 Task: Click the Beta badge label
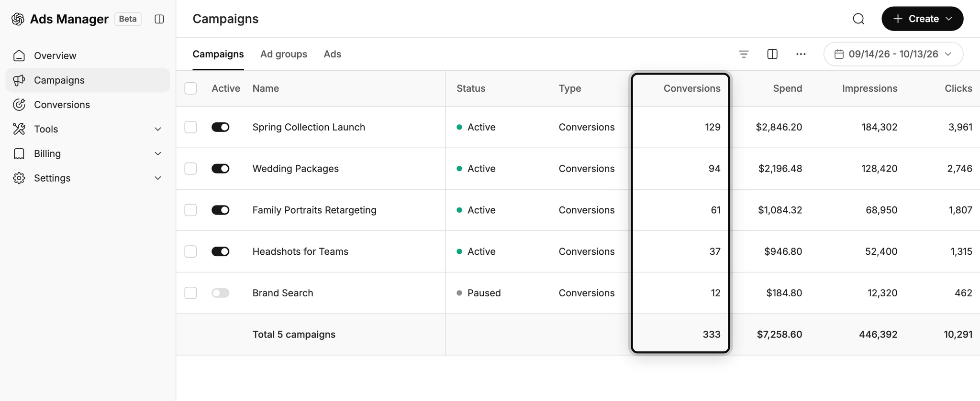point(128,19)
